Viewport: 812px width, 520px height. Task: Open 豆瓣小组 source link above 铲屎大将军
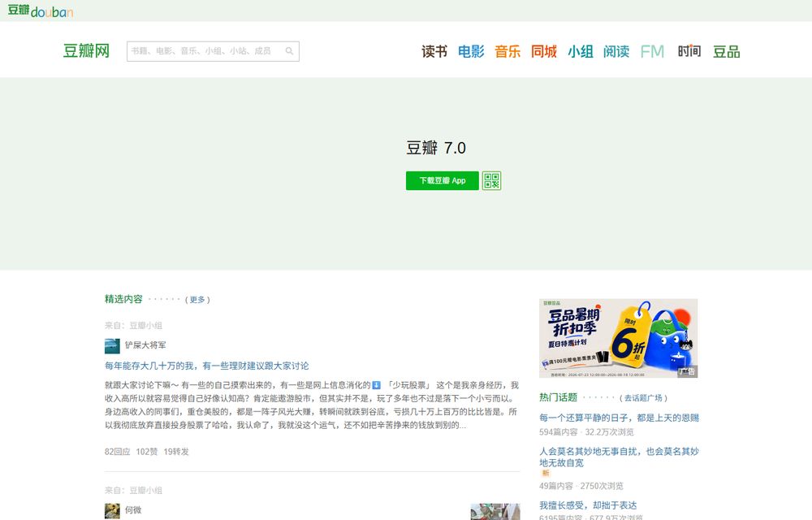145,325
